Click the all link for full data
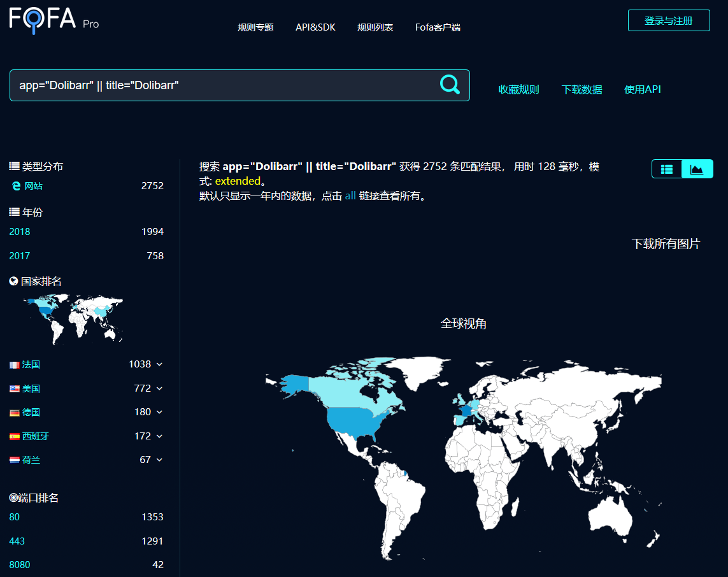728x577 pixels. tap(350, 196)
